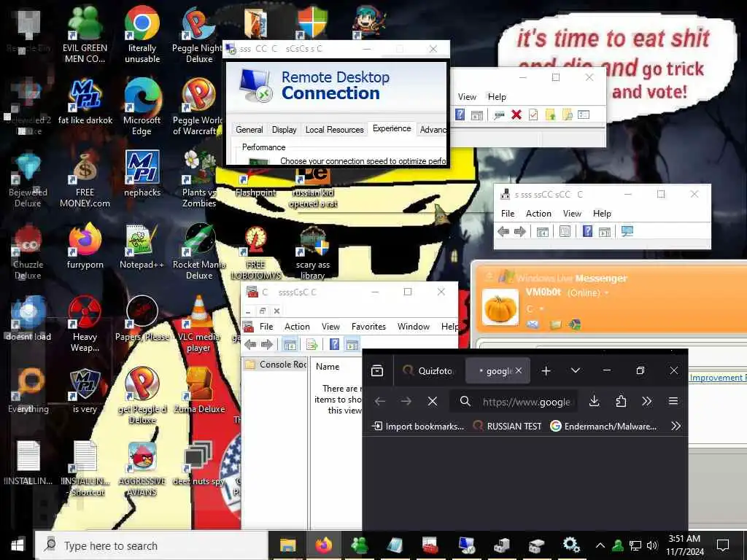Open Firefox extensions puzzle icon
The image size is (747, 560).
point(621,402)
